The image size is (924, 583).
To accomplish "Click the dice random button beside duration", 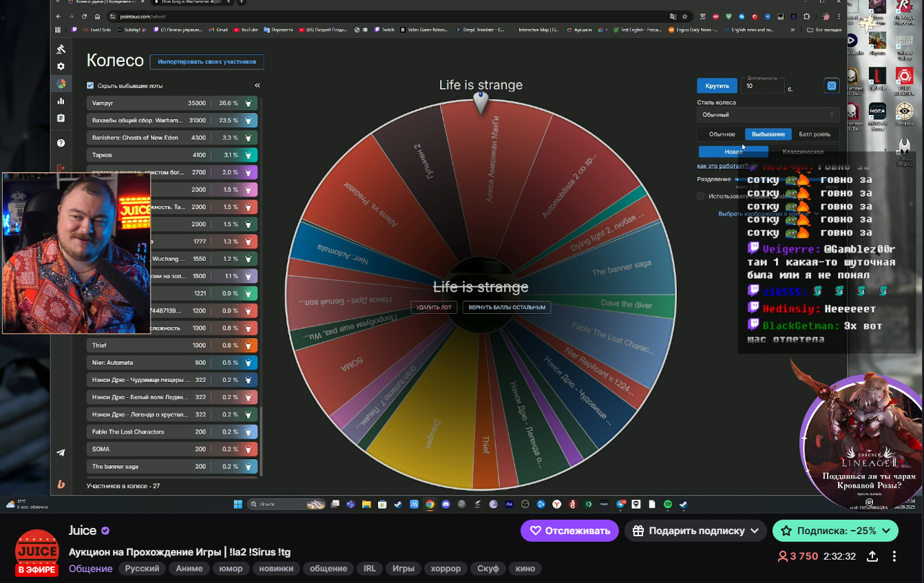I will click(832, 85).
